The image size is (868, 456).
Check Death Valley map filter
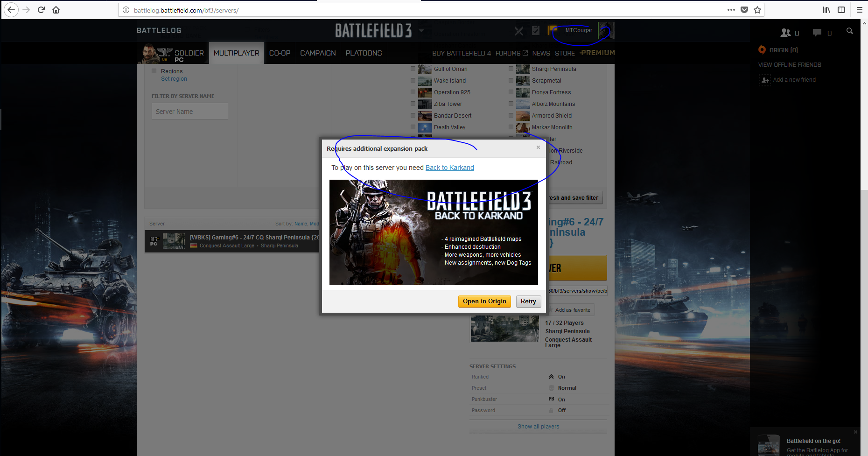tap(413, 127)
